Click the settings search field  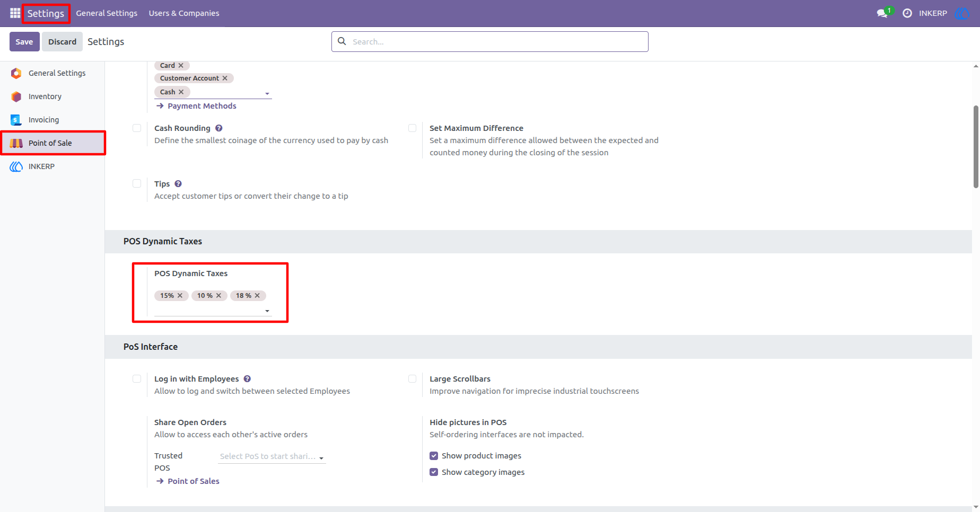(490, 41)
